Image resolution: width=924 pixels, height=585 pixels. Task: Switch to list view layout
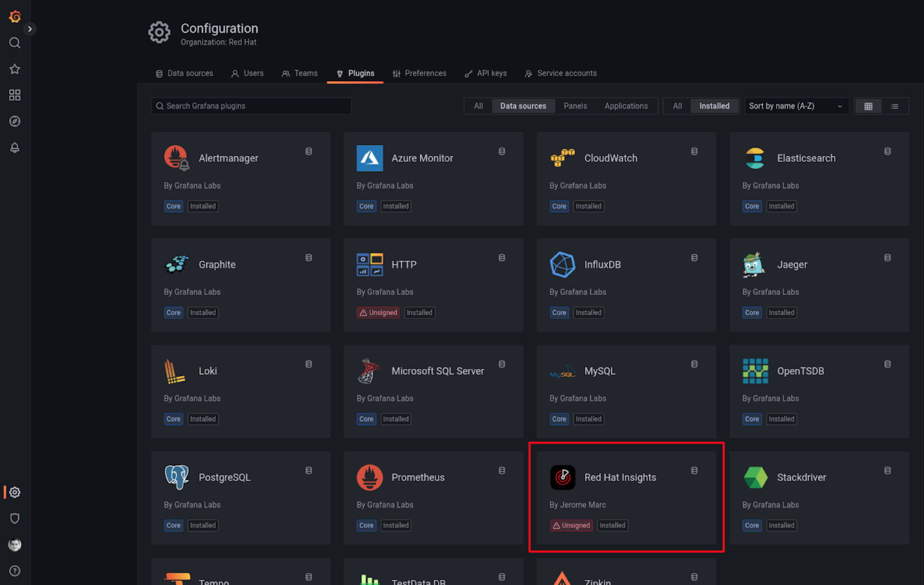point(895,106)
